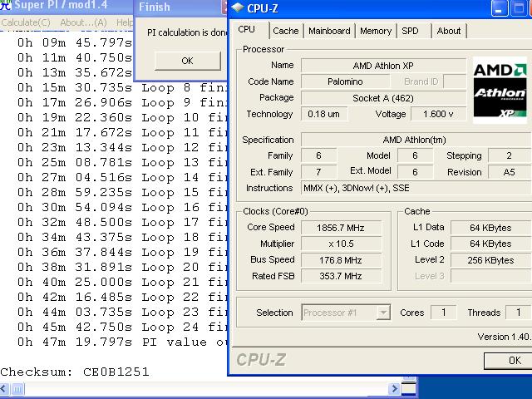Click the Threads value field
The width and height of the screenshot is (532, 399).
point(518,313)
